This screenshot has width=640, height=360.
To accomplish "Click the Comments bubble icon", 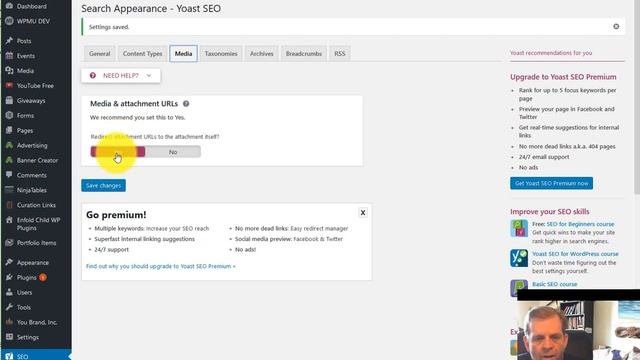I will click(9, 175).
